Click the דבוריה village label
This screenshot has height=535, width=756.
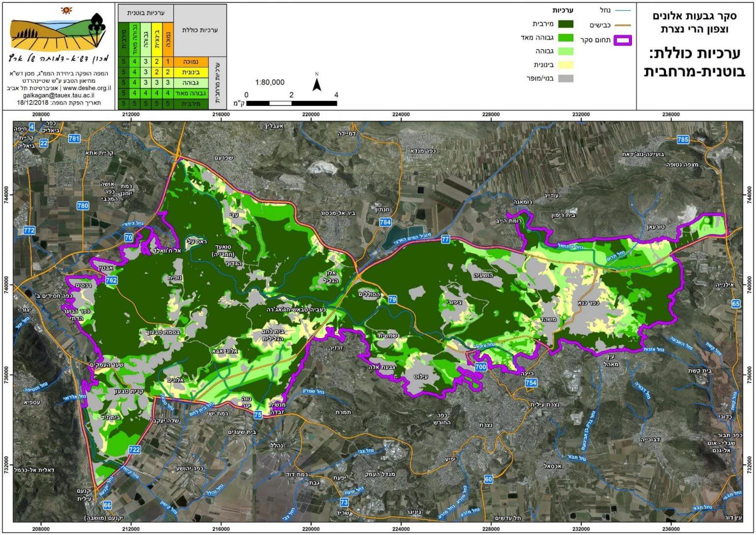click(x=651, y=439)
